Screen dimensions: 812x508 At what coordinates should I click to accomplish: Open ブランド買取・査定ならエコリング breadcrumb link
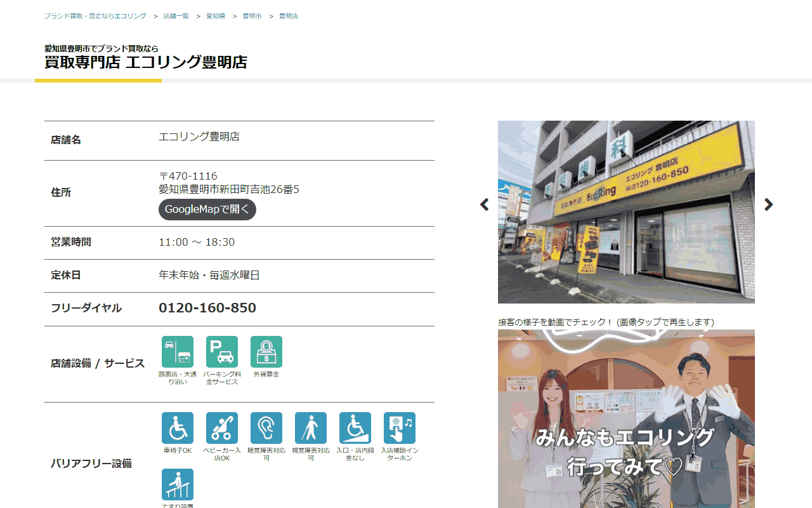pos(95,16)
